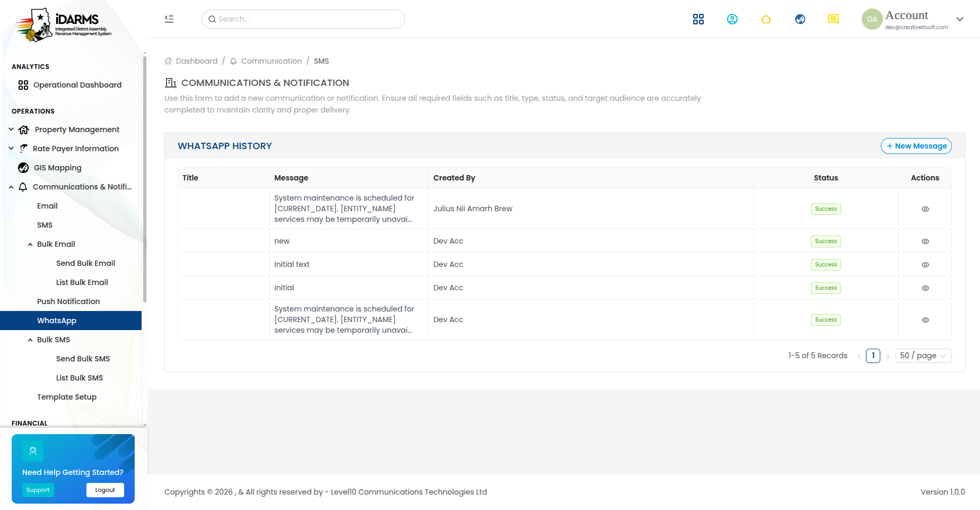Click the support agent icon in help card
This screenshot has height=510, width=980.
[x=33, y=451]
